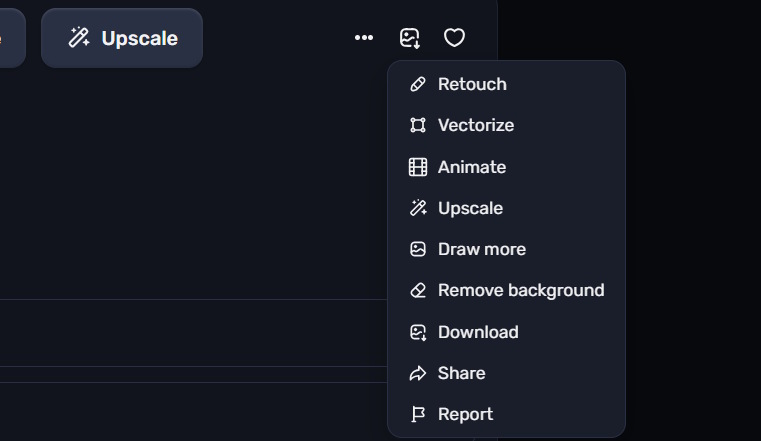Click the Vectorize bounding-box icon
761x441 pixels.
[x=418, y=125]
